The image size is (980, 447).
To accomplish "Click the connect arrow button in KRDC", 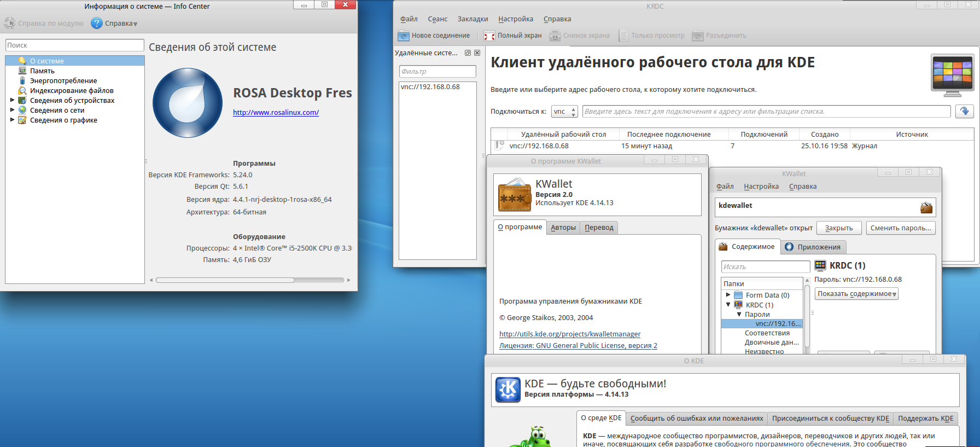I will (x=965, y=112).
